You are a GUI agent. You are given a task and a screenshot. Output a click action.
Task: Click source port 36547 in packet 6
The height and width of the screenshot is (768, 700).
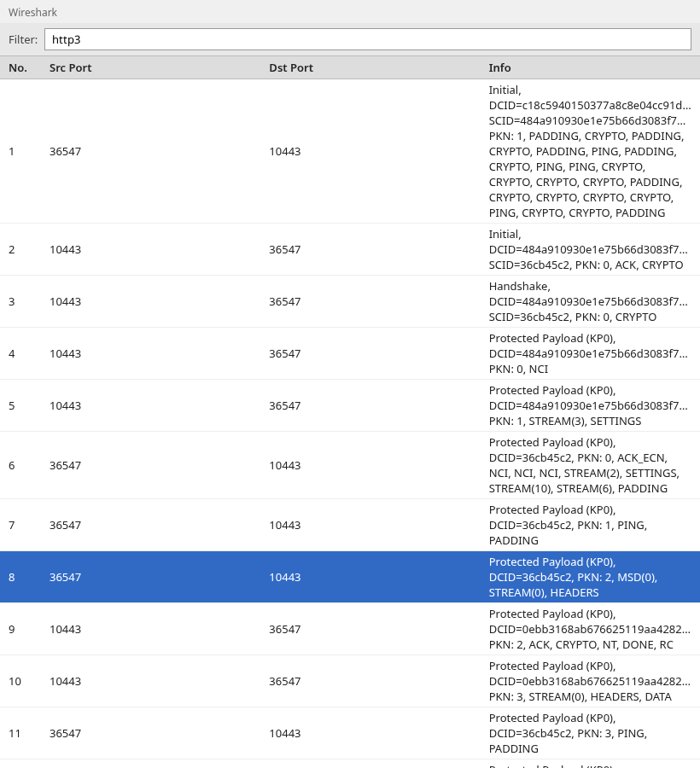click(65, 465)
